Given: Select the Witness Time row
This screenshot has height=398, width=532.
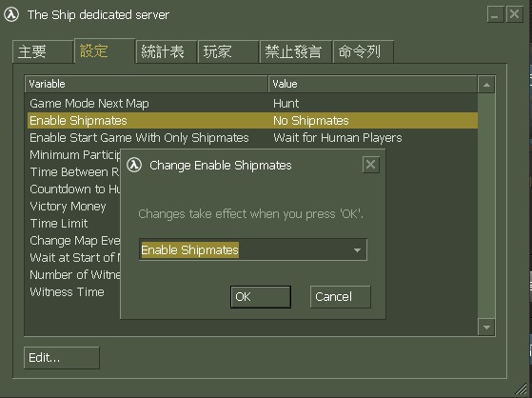Looking at the screenshot, I should 74,292.
